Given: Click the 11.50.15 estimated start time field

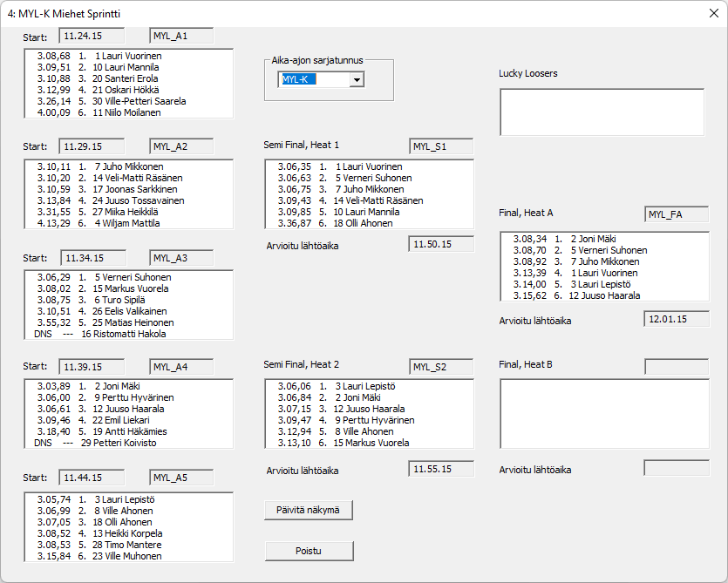Looking at the screenshot, I should (x=441, y=244).
